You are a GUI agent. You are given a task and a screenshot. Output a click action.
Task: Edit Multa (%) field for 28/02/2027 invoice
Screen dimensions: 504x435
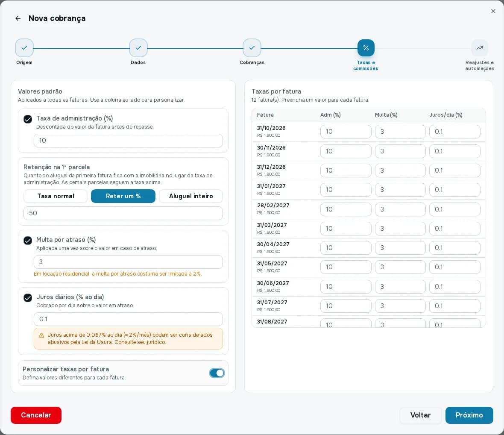(400, 209)
